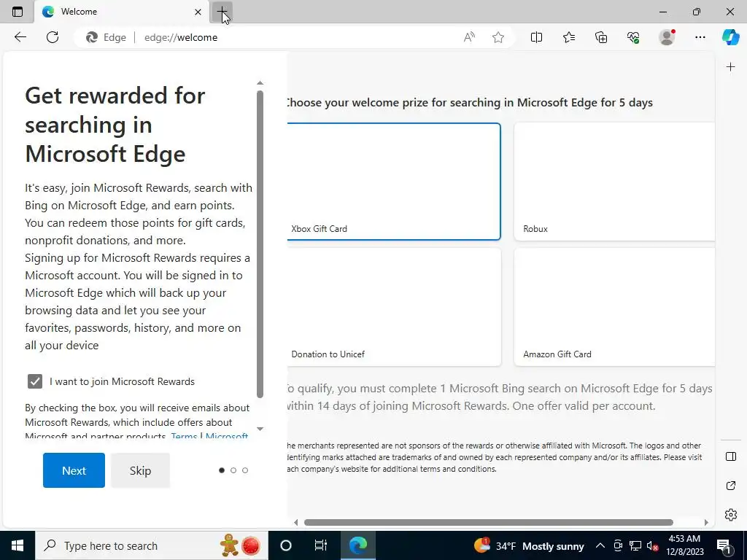Screen dimensions: 747x560
Task: Choose the Robux prize card
Action: 614,182
